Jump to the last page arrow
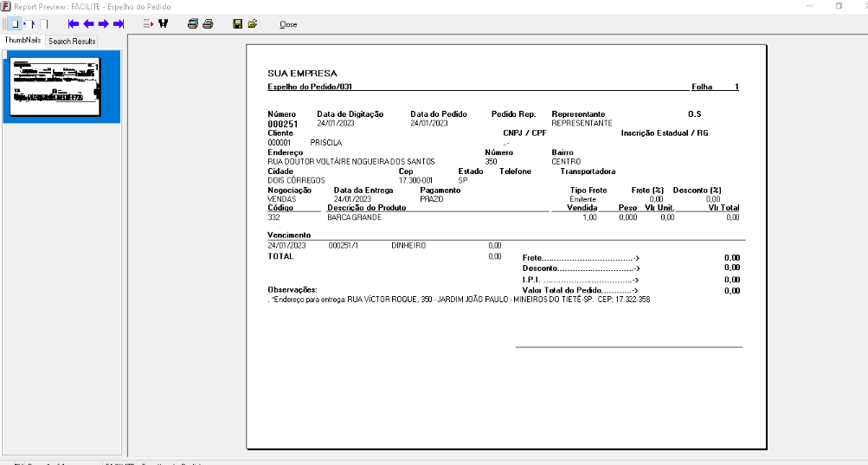868x465 pixels. coord(119,24)
